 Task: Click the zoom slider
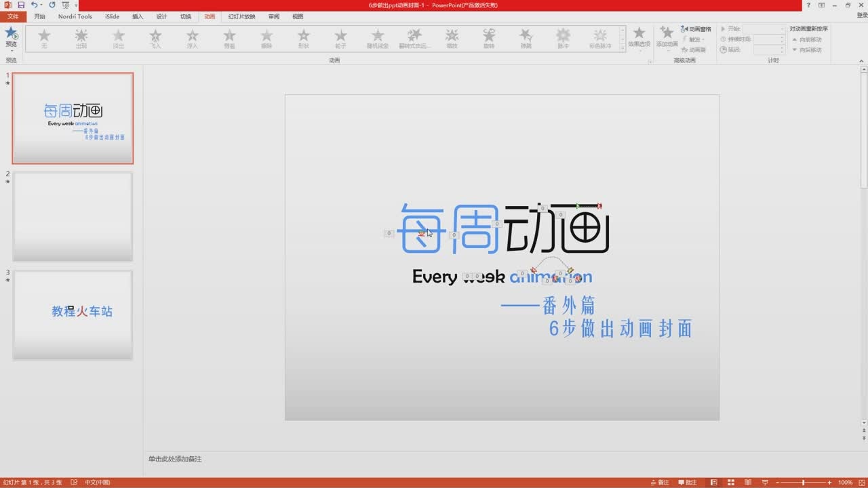[x=803, y=483]
